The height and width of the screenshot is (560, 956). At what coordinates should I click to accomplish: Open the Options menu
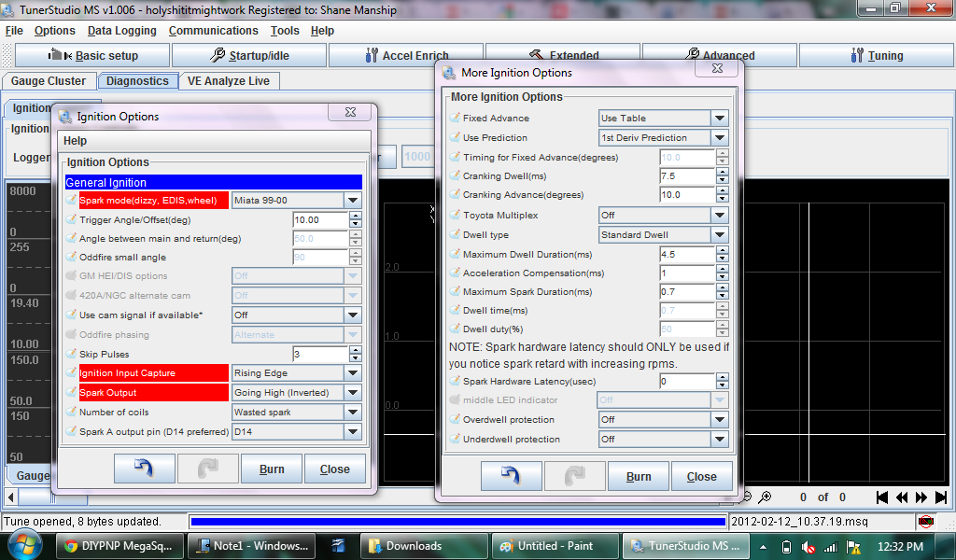[55, 31]
